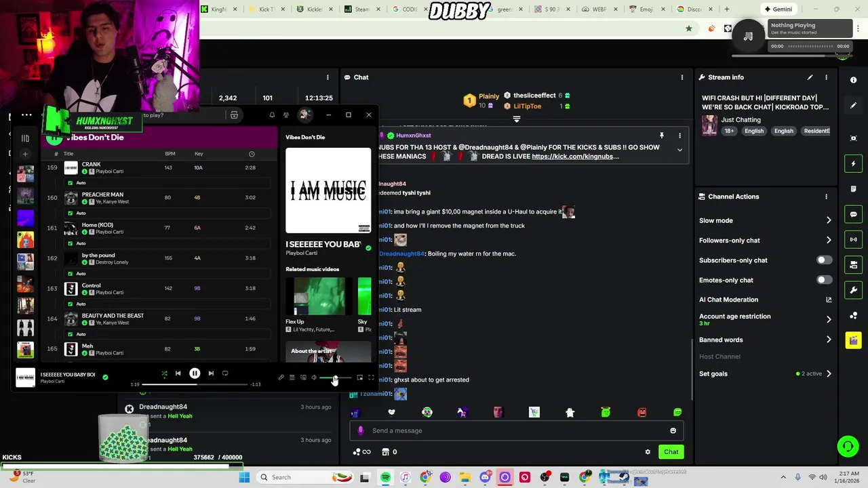Open the green support headset button

click(x=848, y=446)
